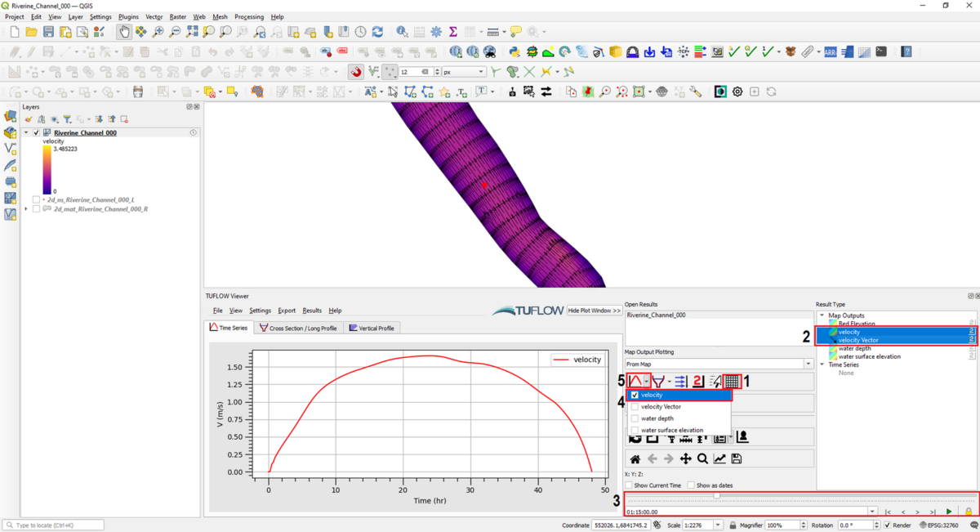Click the cross section plot funnel icon
Screen dimensions: 980x532
[657, 382]
